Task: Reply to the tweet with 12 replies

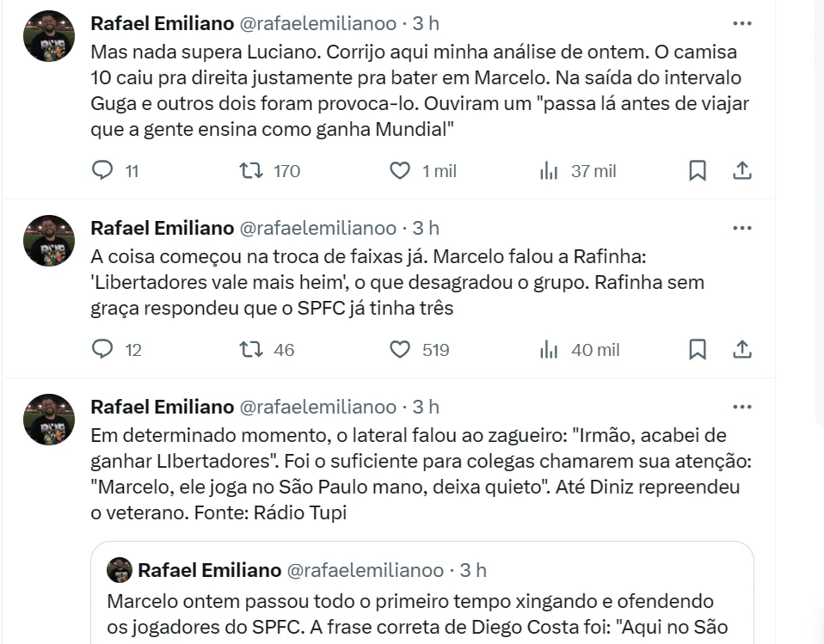Action: 102,349
